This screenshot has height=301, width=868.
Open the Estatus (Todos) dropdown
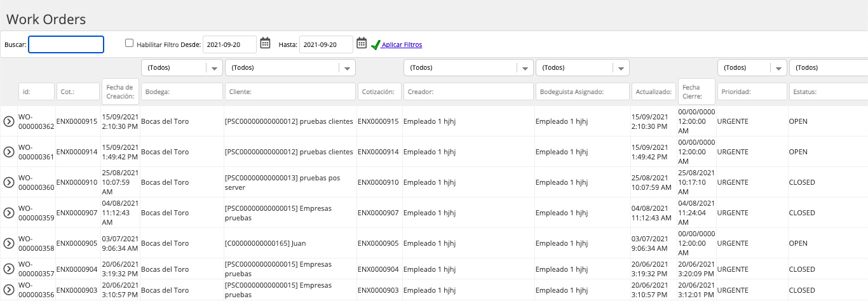point(829,67)
